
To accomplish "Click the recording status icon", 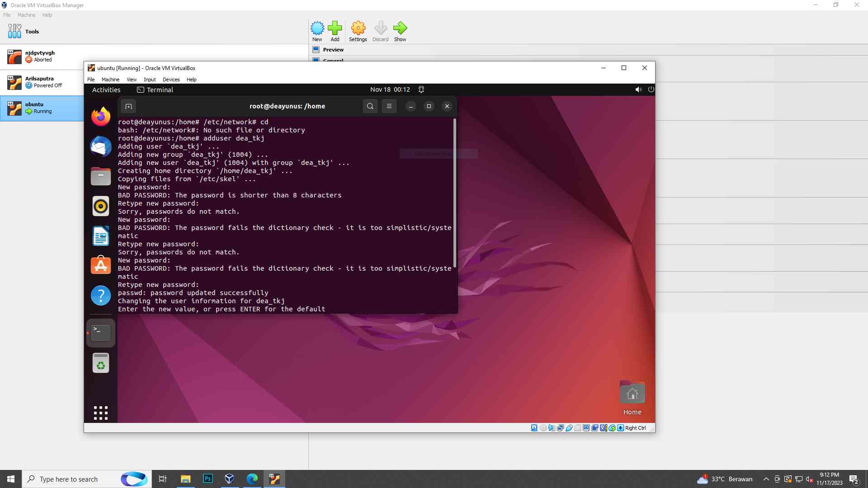I will point(595,428).
